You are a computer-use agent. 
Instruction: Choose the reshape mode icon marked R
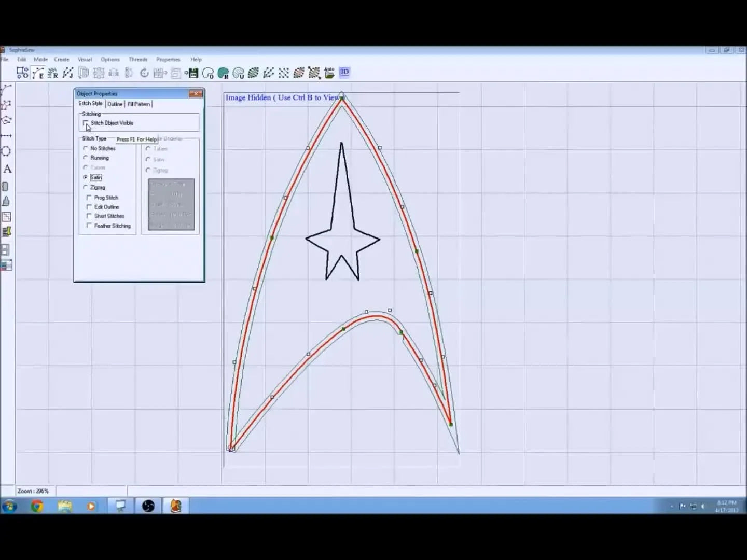coord(53,73)
